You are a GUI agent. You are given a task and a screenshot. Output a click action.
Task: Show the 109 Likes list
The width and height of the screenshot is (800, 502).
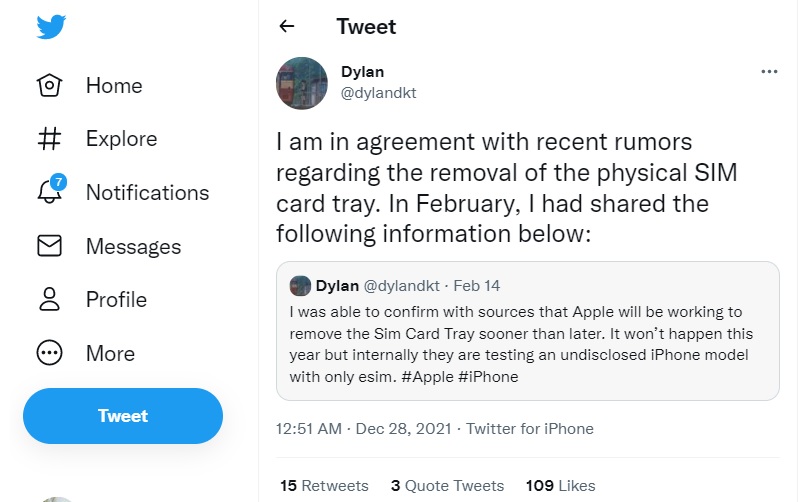point(560,486)
